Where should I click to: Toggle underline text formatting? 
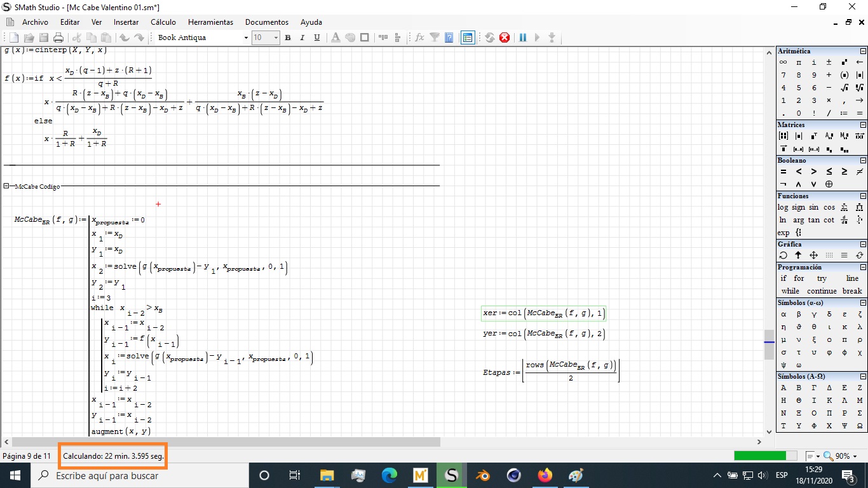(x=317, y=37)
